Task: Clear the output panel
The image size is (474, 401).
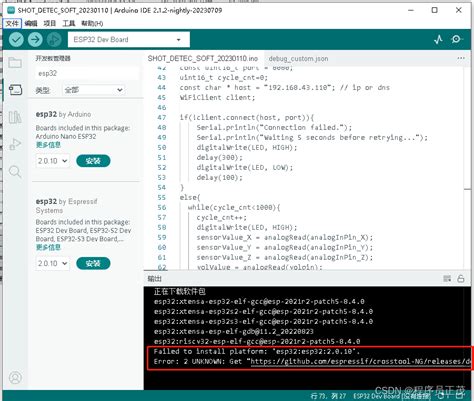Action: pyautogui.click(x=447, y=278)
